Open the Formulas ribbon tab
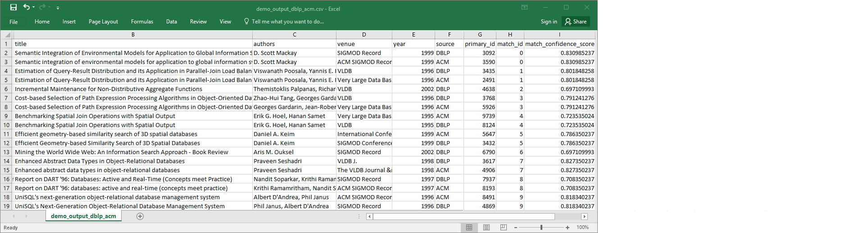The image size is (868, 233). tap(142, 22)
